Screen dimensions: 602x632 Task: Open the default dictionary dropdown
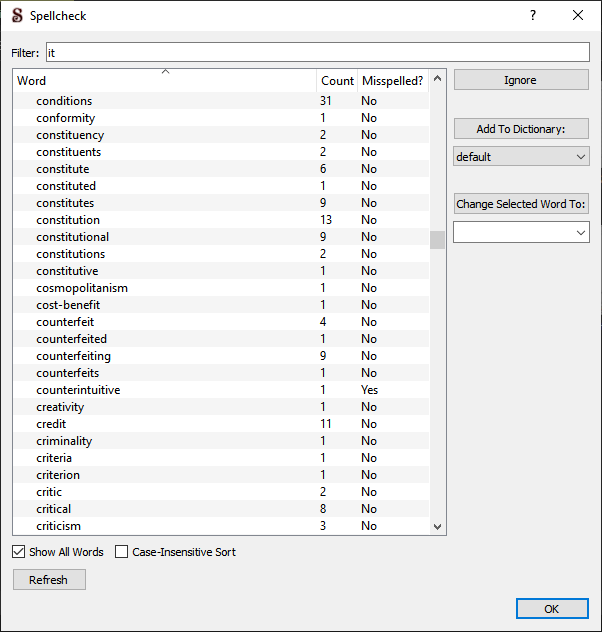pyautogui.click(x=521, y=157)
